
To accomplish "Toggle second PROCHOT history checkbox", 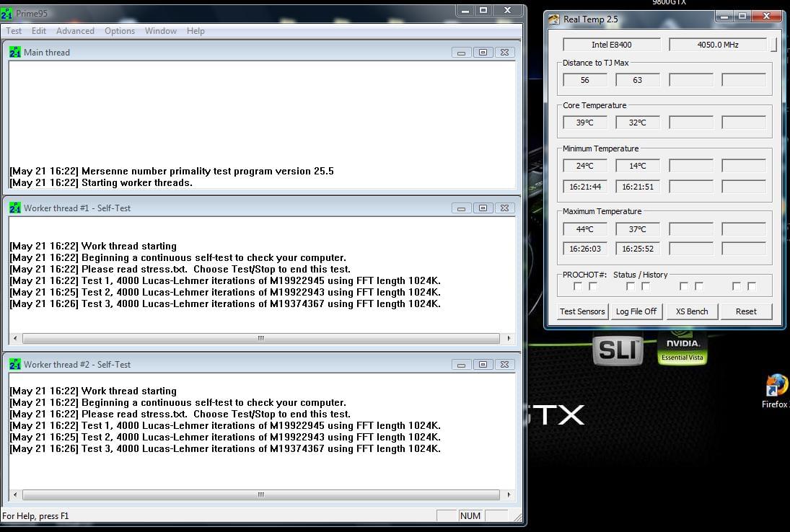I will [x=593, y=286].
